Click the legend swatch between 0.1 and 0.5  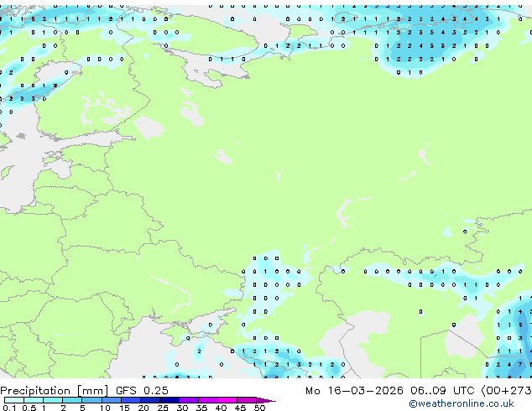coord(14,400)
